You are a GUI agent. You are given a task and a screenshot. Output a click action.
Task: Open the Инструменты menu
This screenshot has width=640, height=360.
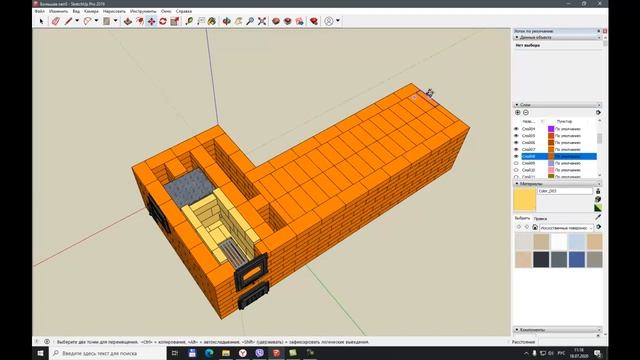pyautogui.click(x=143, y=11)
